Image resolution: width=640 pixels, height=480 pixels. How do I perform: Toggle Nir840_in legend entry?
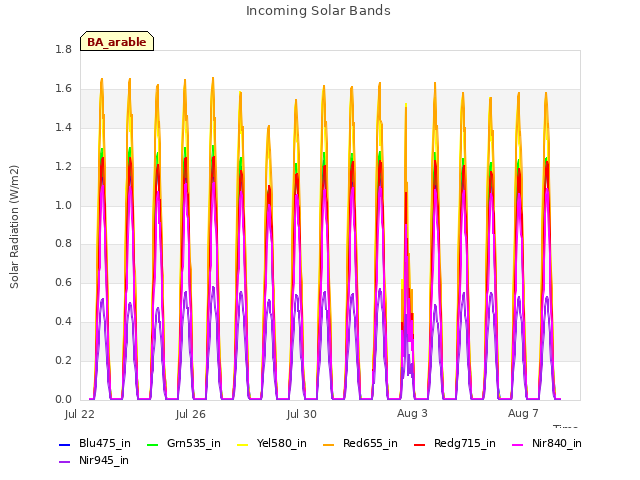[x=547, y=444]
